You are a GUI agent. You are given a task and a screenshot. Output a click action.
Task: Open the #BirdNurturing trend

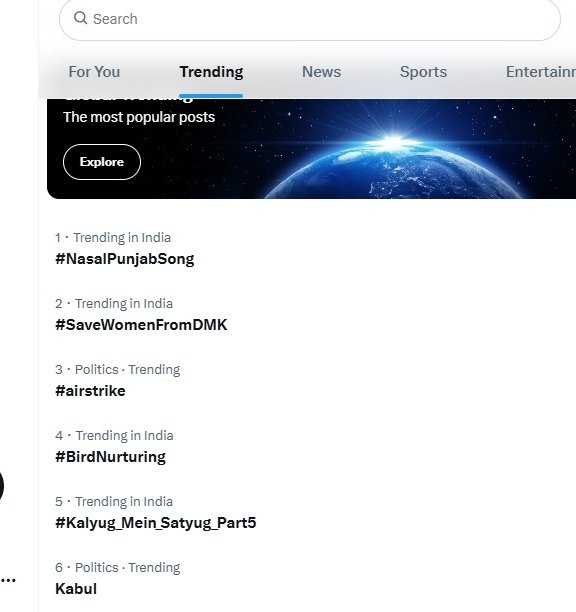[110, 457]
